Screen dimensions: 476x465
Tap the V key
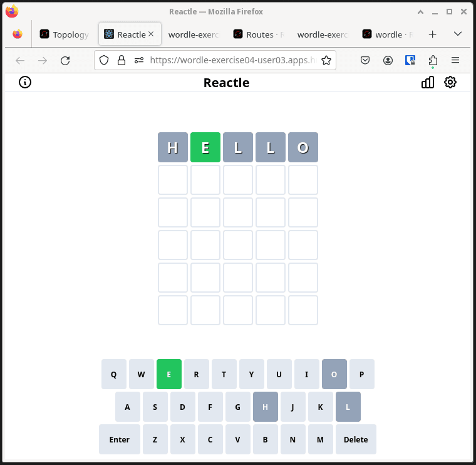coord(238,439)
